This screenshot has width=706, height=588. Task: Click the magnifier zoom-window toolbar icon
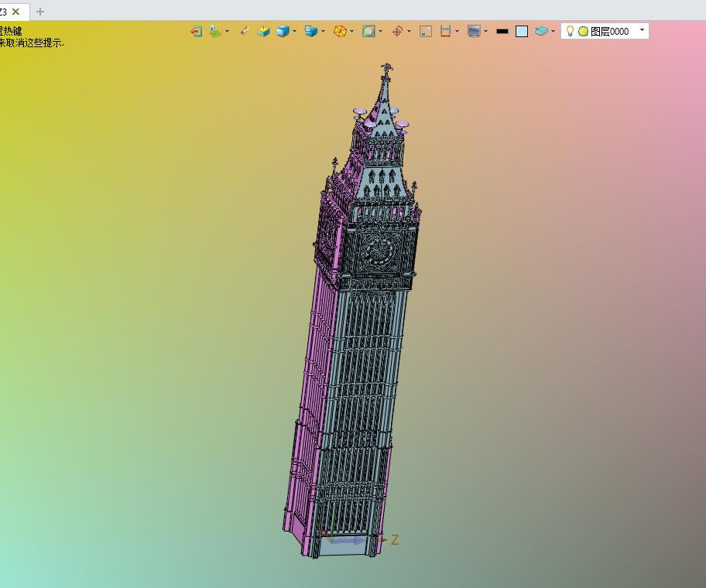368,31
